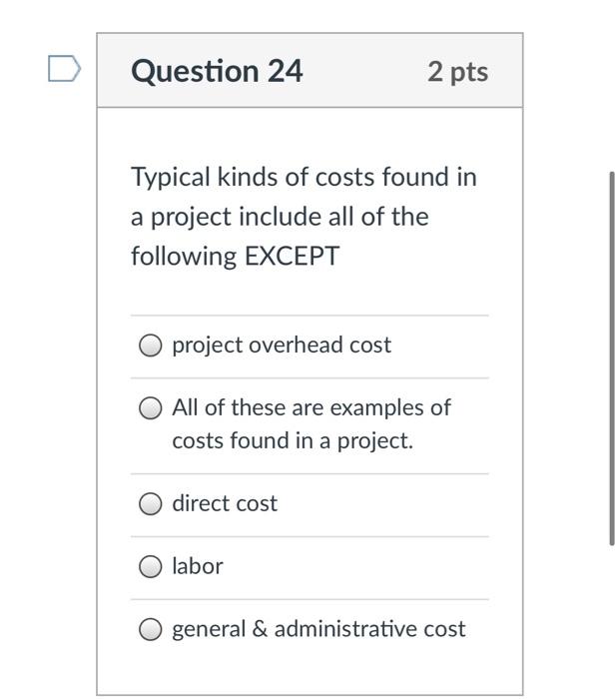Pick the 'labor' radio button

coord(150,567)
